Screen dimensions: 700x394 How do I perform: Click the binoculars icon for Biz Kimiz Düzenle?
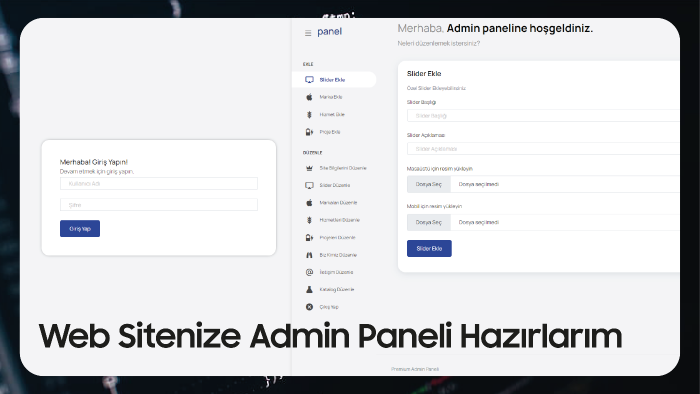pos(309,255)
